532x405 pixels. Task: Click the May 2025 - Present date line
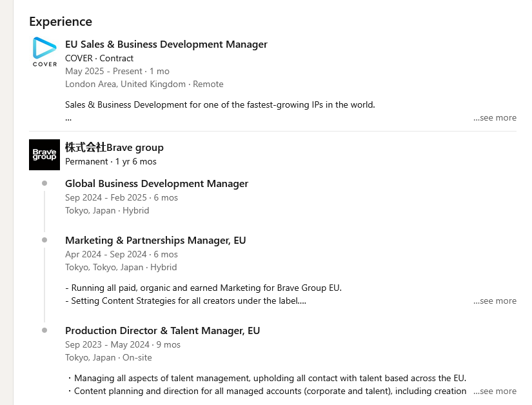click(x=117, y=71)
